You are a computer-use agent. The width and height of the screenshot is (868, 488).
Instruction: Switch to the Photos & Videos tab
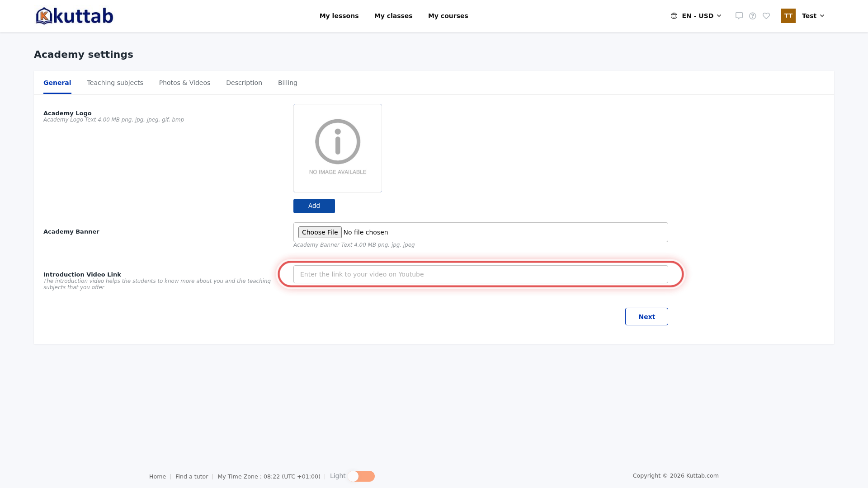[184, 83]
